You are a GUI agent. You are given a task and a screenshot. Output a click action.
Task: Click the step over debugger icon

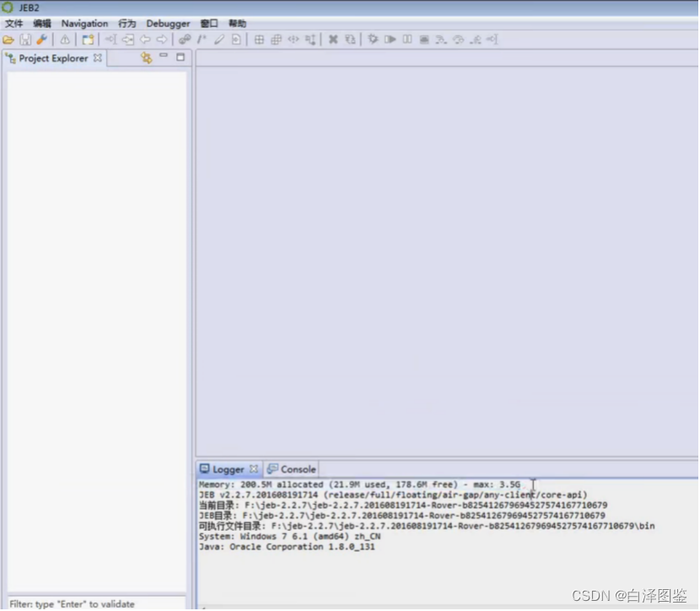459,40
